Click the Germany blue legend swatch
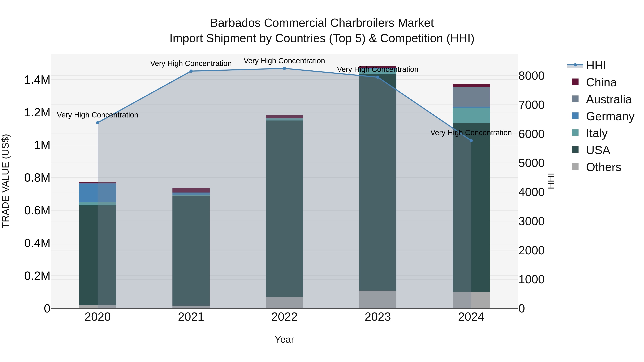Screen dimensions: 644x362 (575, 116)
